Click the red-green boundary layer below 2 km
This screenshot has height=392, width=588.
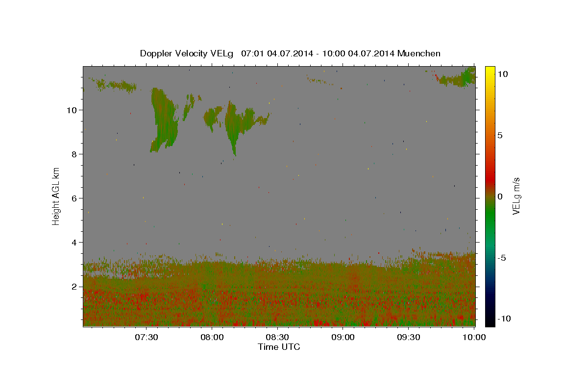pos(279,306)
